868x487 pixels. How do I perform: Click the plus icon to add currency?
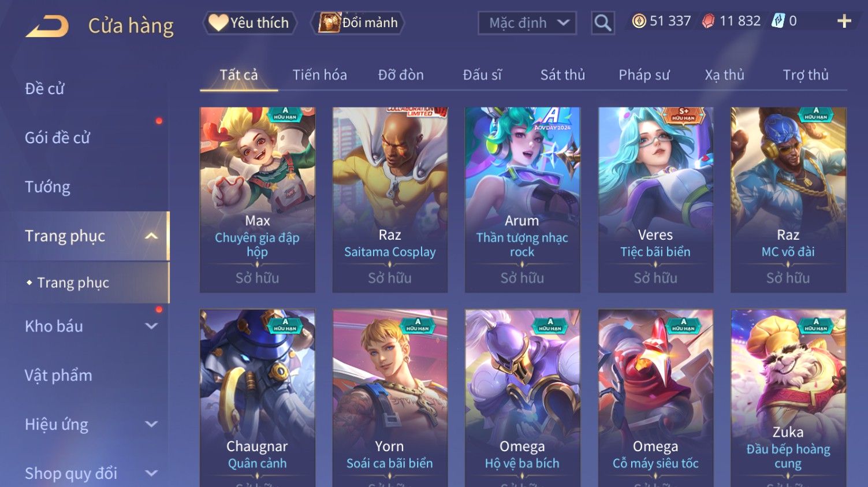click(x=844, y=21)
